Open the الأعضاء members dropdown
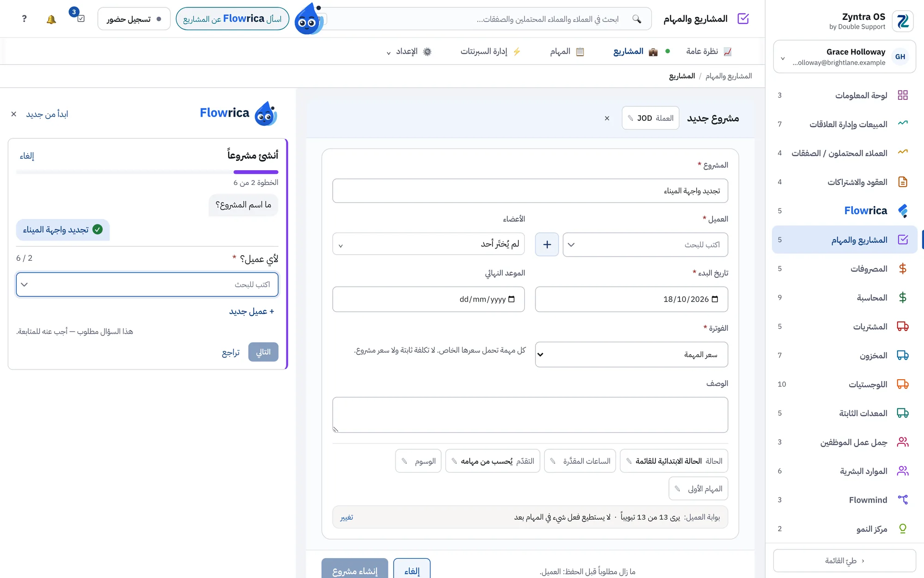Viewport: 924px width, 578px height. click(x=428, y=244)
